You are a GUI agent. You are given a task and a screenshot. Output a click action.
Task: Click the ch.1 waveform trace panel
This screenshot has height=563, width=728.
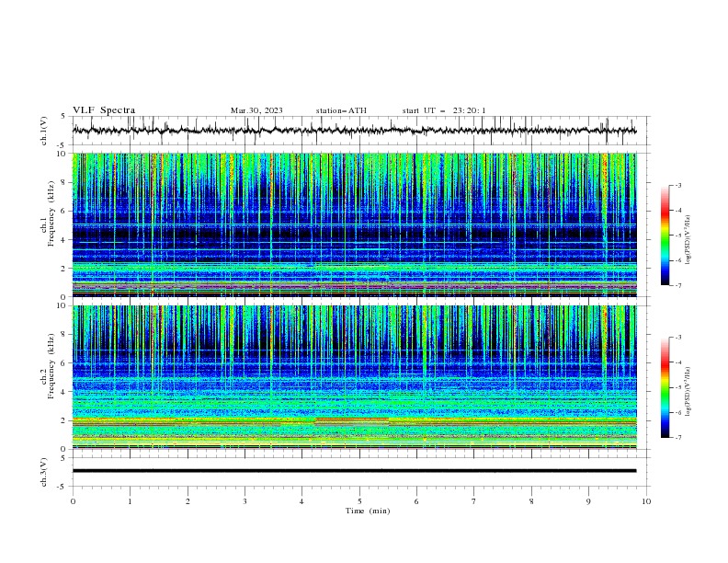tap(361, 131)
